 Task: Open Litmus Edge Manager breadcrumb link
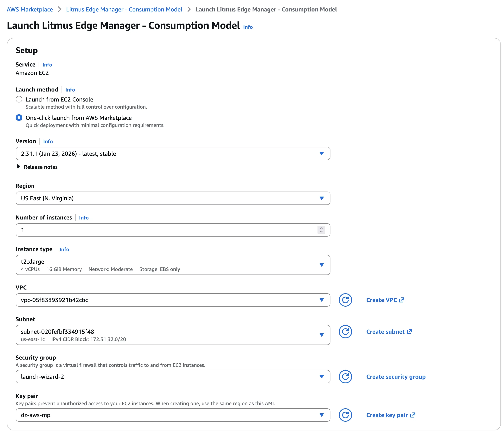click(x=124, y=9)
